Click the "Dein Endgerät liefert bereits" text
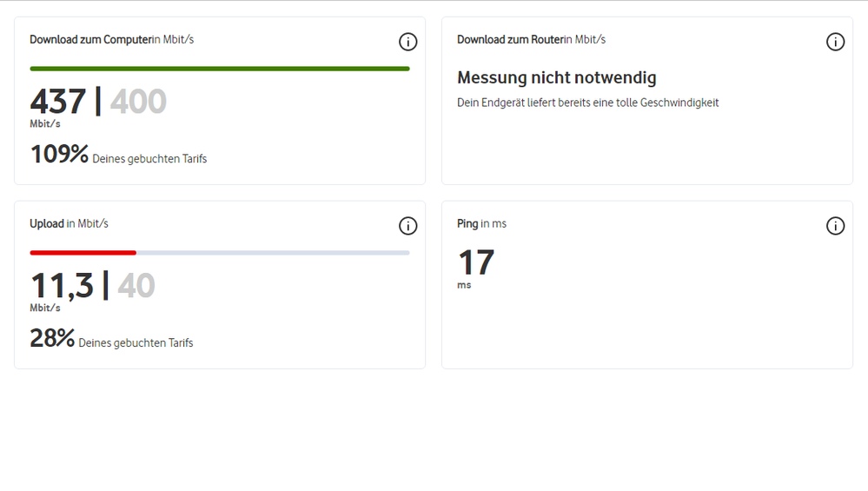This screenshot has height=491, width=868. 587,103
